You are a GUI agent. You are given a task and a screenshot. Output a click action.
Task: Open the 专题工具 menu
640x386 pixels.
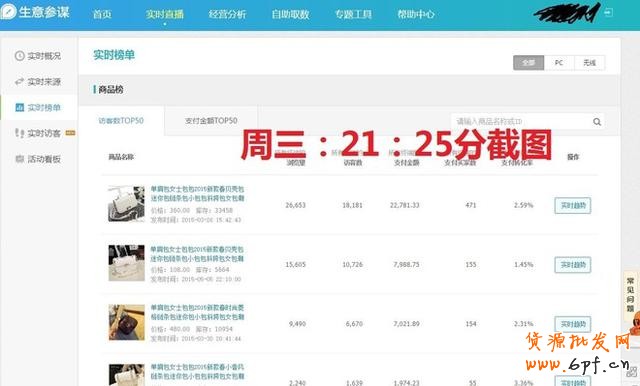tap(353, 14)
